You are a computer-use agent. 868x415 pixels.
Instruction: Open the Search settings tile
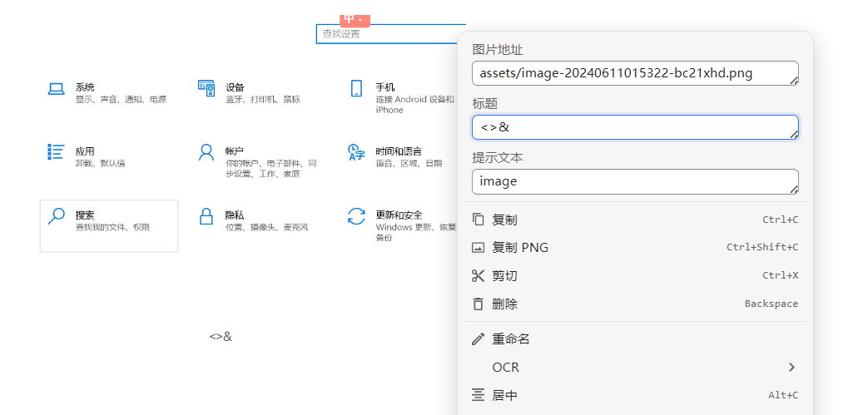109,225
